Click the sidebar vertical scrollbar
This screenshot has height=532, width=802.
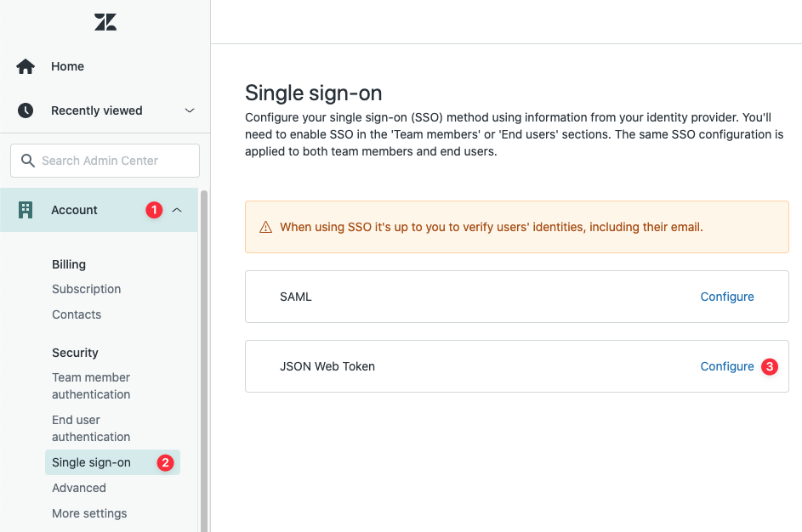click(204, 357)
